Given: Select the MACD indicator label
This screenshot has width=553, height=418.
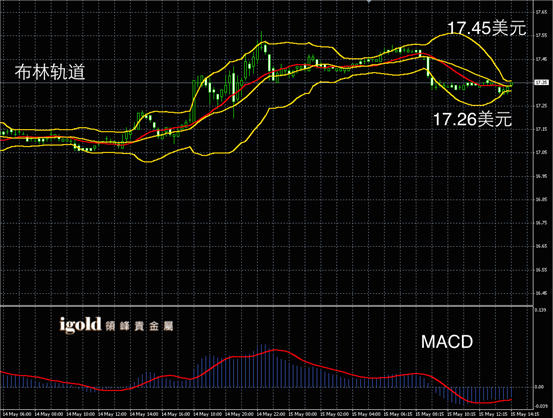Looking at the screenshot, I should tap(447, 342).
